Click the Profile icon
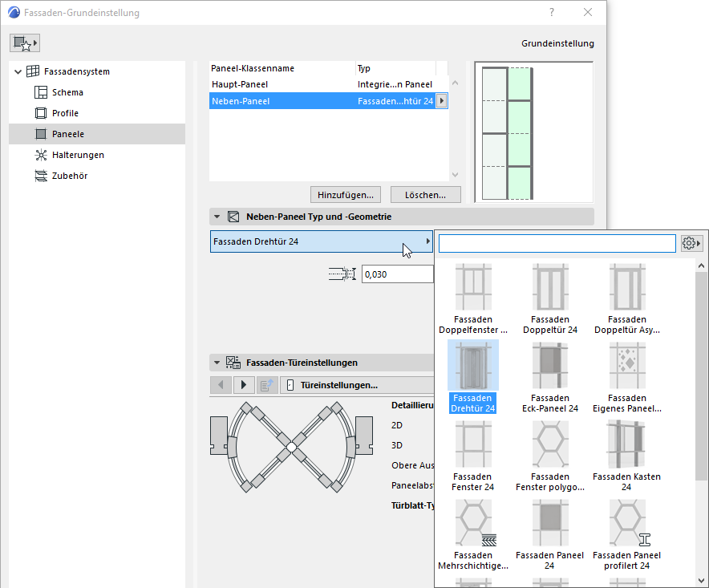The image size is (709, 588). tap(41, 113)
